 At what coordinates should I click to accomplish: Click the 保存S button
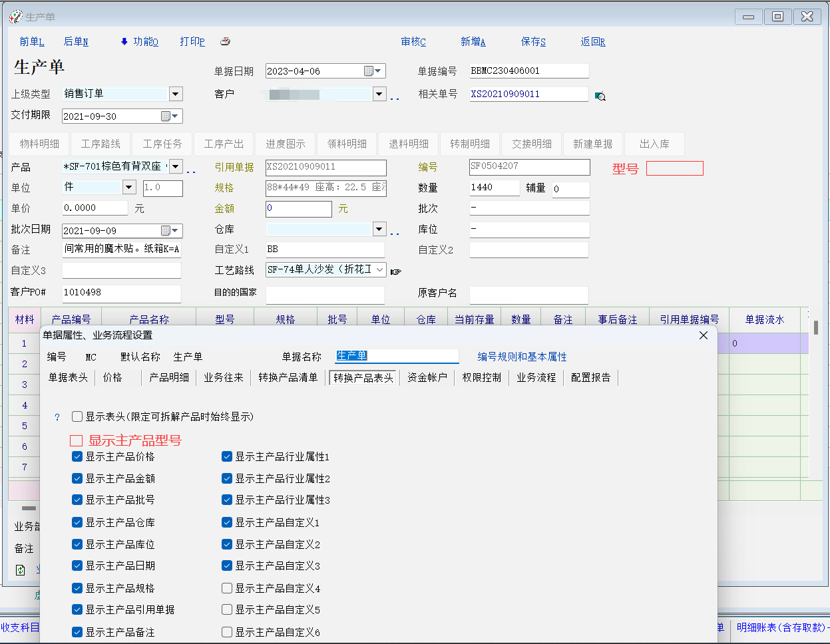(x=533, y=41)
